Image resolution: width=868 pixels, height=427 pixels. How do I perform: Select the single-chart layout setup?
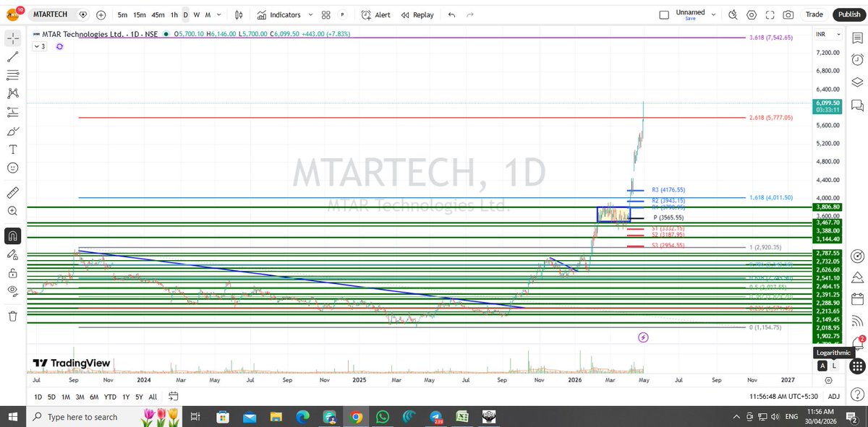pyautogui.click(x=664, y=14)
